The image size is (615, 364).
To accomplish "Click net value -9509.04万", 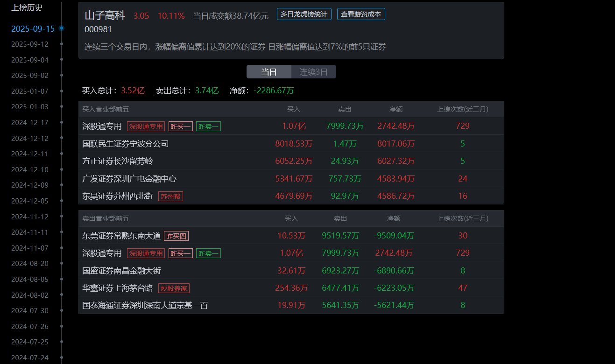I will pyautogui.click(x=394, y=236).
